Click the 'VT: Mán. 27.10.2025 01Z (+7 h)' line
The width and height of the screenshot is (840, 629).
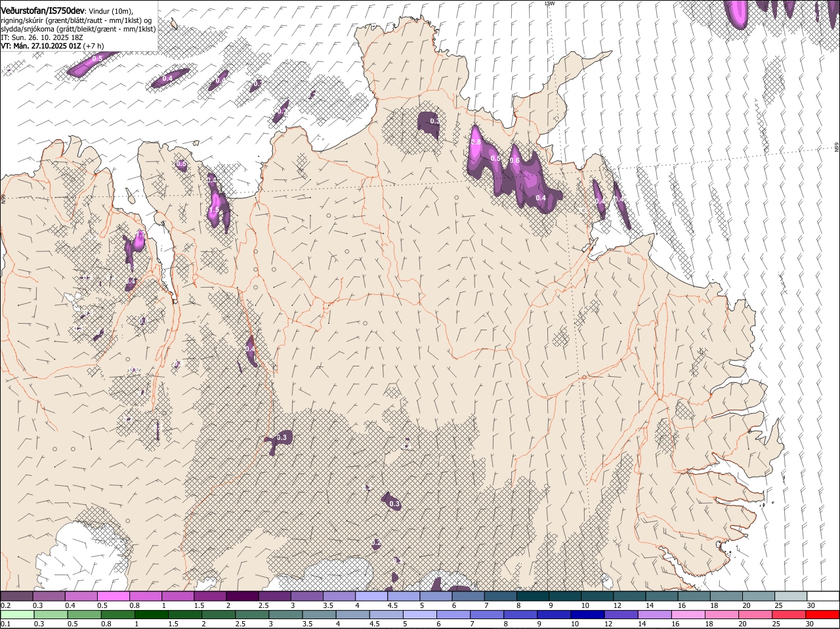(52, 46)
